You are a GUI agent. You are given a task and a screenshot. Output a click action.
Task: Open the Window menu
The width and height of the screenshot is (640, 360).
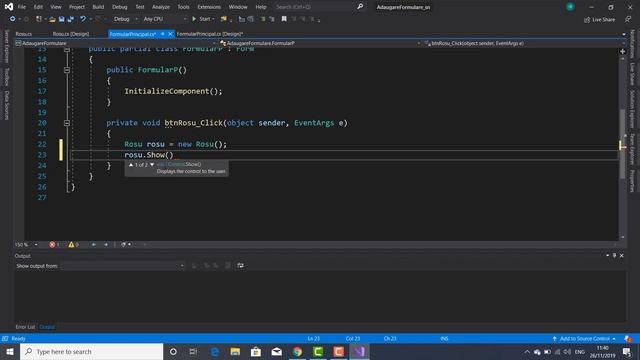click(x=238, y=7)
